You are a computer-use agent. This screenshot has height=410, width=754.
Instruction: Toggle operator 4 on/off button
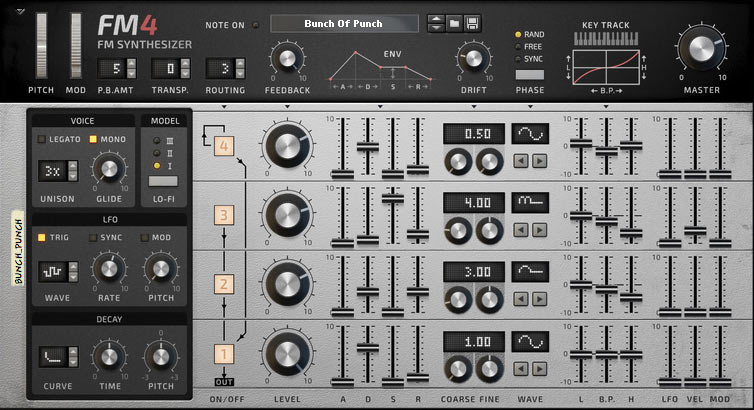point(224,146)
